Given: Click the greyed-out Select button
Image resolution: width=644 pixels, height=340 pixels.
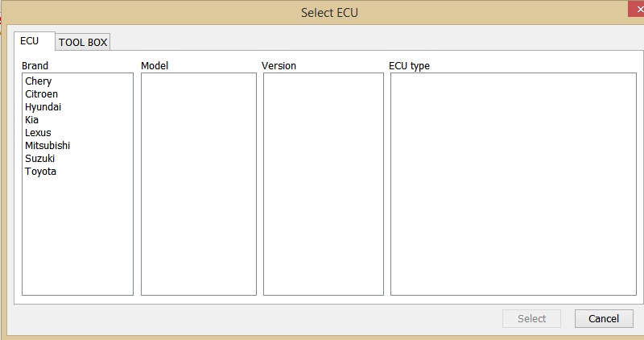Looking at the screenshot, I should tap(531, 318).
